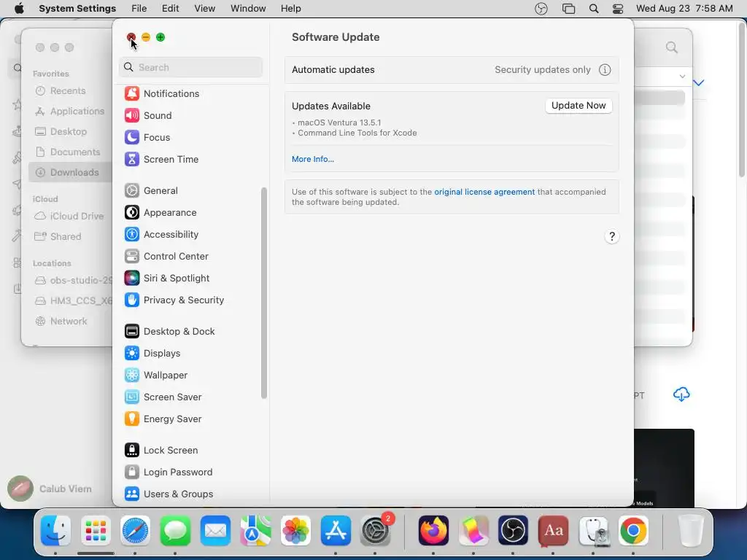Open the Window menu
The height and width of the screenshot is (560, 747).
point(248,9)
